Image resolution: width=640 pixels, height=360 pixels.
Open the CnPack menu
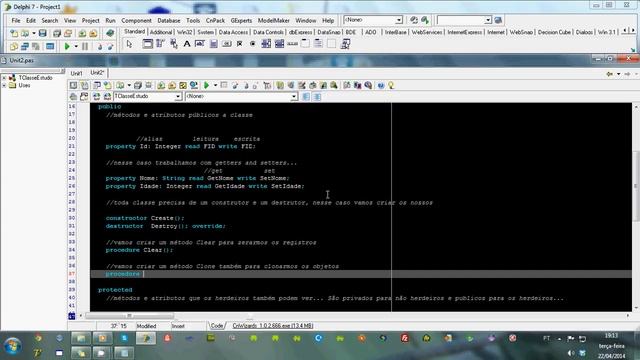click(x=215, y=20)
